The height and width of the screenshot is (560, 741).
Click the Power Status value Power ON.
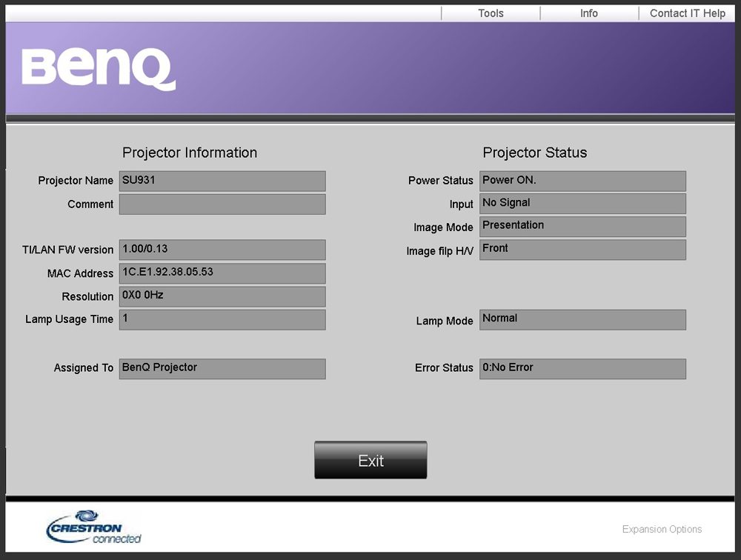click(582, 181)
